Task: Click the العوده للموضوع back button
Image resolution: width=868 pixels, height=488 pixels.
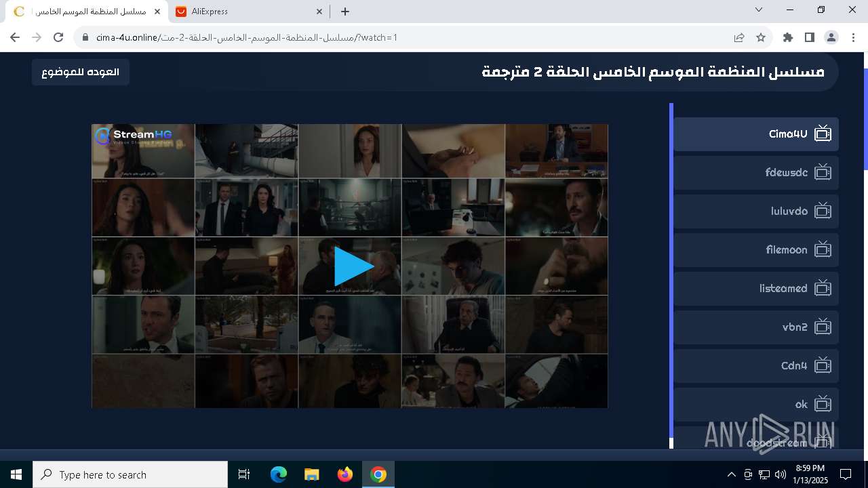Action: click(80, 72)
